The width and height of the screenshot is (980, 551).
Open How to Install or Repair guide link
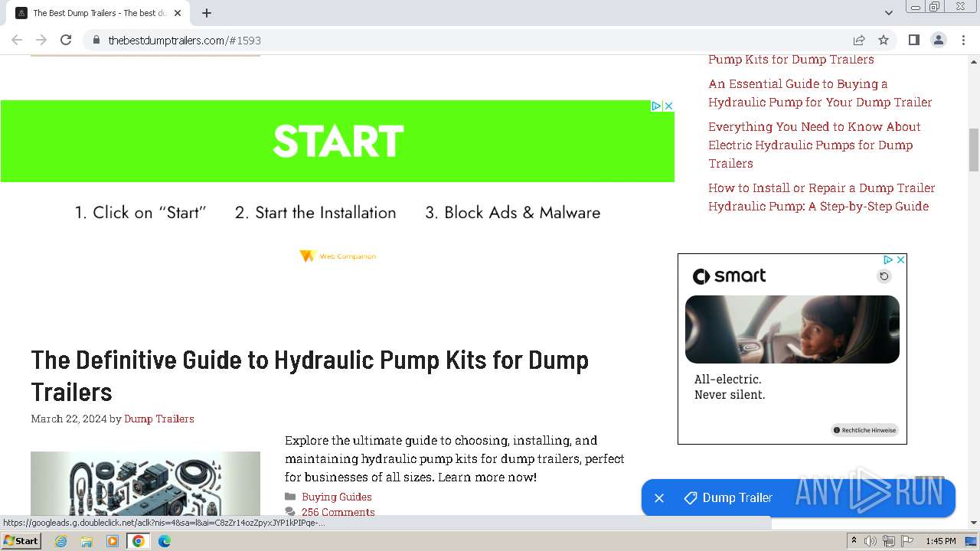822,197
